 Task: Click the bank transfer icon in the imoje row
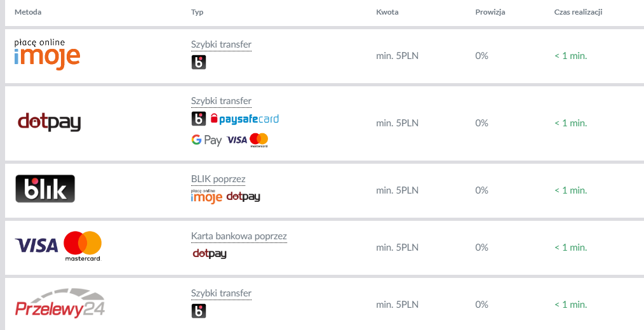199,62
